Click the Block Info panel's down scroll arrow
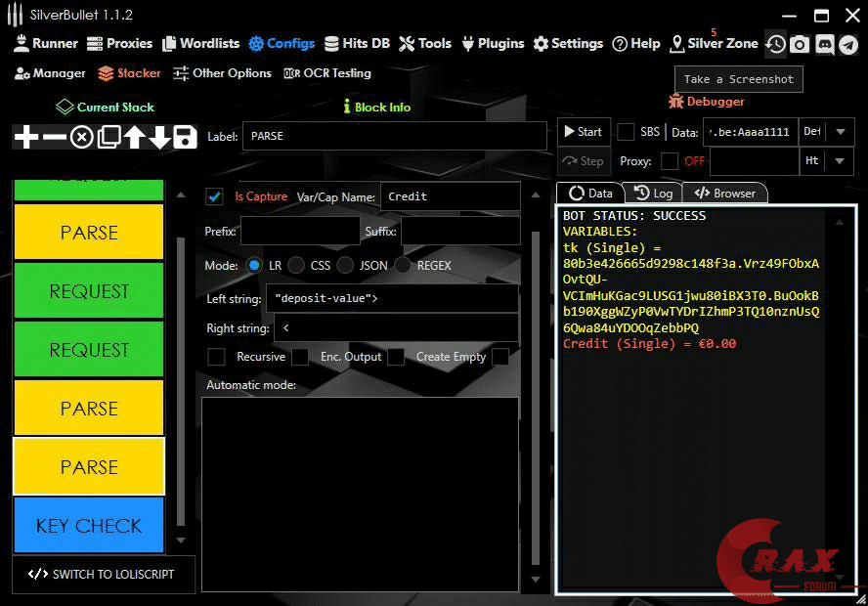 (536, 580)
